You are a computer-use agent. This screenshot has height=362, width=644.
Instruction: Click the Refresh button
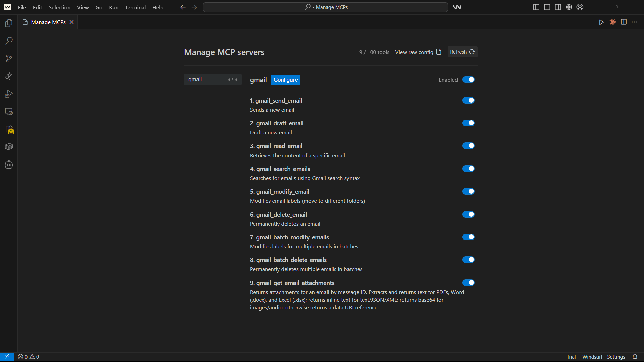(x=462, y=52)
